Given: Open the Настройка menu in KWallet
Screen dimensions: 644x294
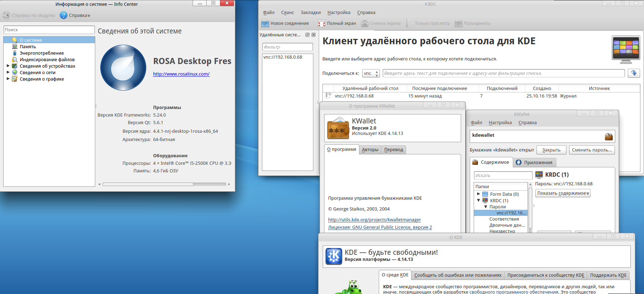Looking at the screenshot, I should point(500,123).
